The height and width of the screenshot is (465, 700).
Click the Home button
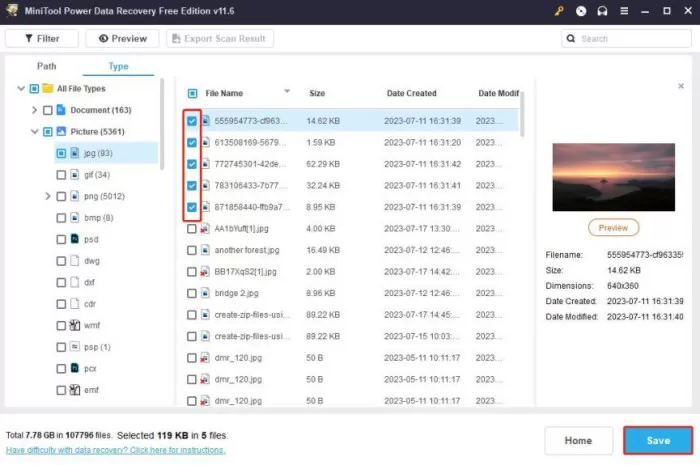click(578, 440)
